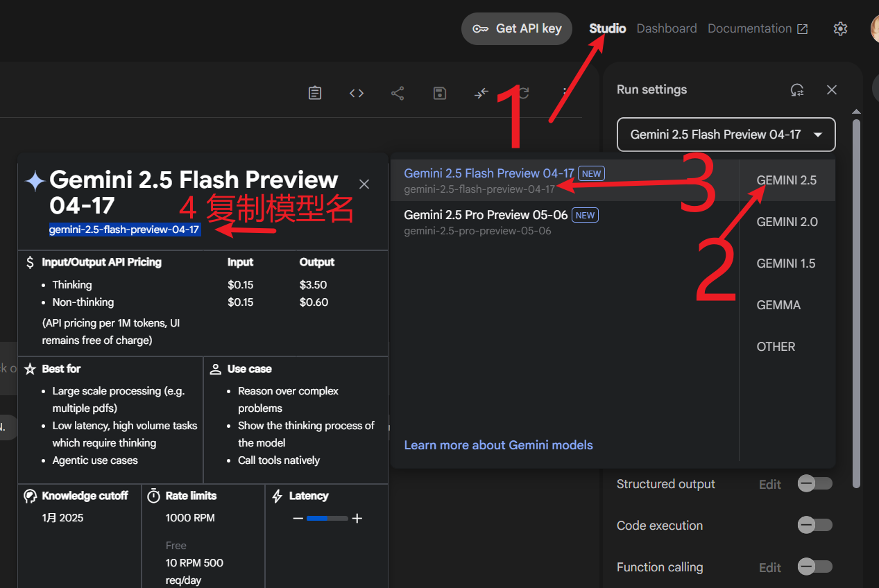
Task: Open the Learn more about Gemini models link
Action: coord(499,445)
